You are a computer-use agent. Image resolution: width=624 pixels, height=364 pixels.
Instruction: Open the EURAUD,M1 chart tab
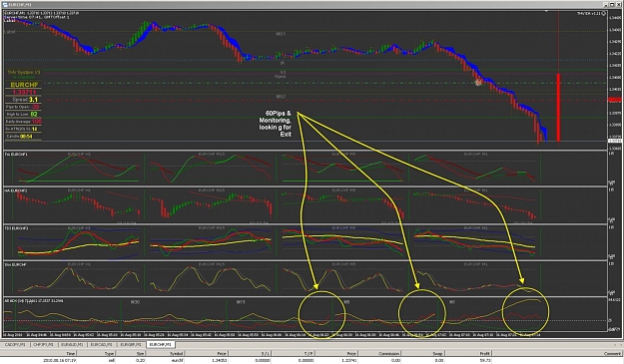click(x=72, y=344)
